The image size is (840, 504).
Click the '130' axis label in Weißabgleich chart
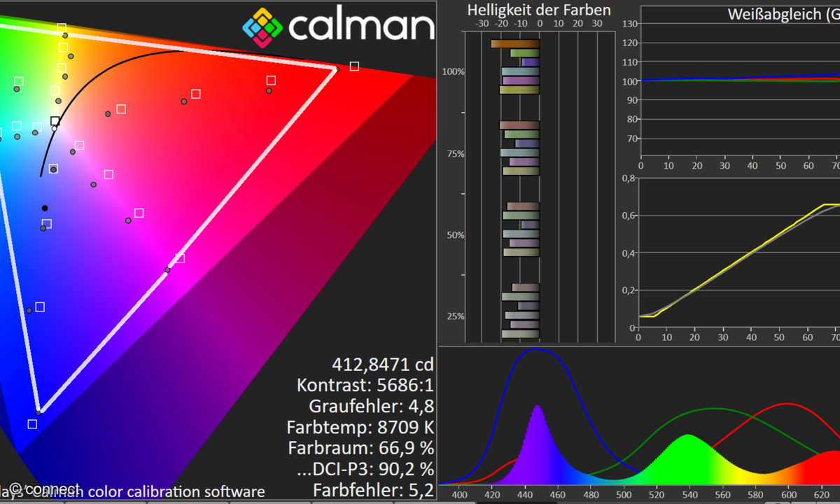(x=629, y=24)
